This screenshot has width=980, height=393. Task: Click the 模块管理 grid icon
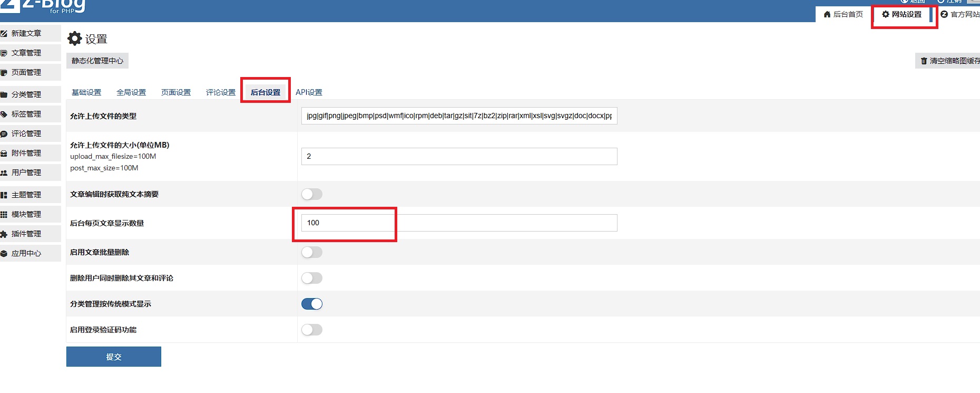(4, 215)
